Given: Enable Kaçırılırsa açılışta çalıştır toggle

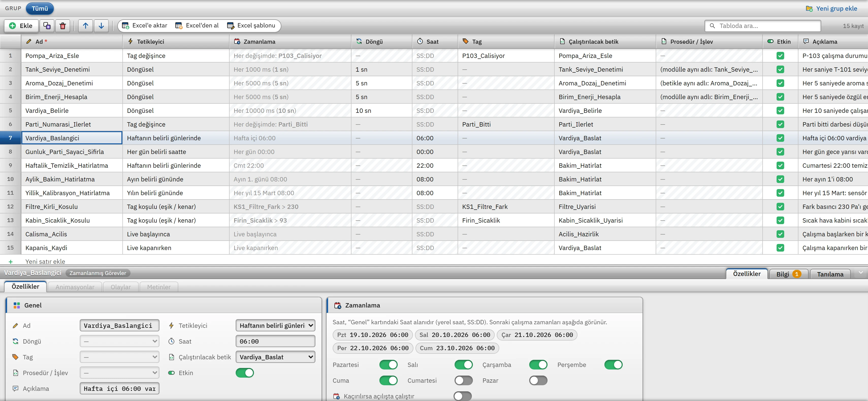Looking at the screenshot, I should click(463, 396).
